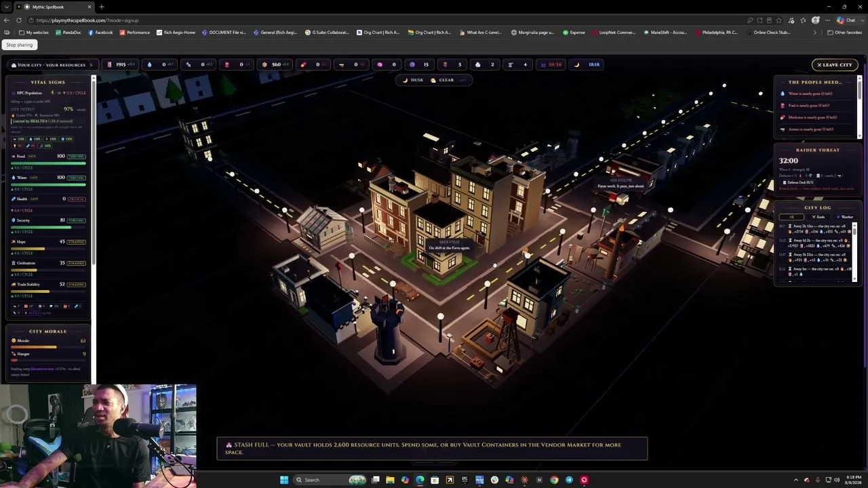Click the Leave City button
The image size is (868, 488).
(835, 64)
